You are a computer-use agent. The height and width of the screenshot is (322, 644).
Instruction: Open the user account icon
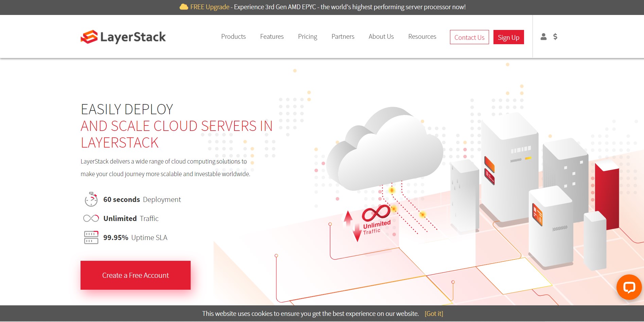coord(543,37)
